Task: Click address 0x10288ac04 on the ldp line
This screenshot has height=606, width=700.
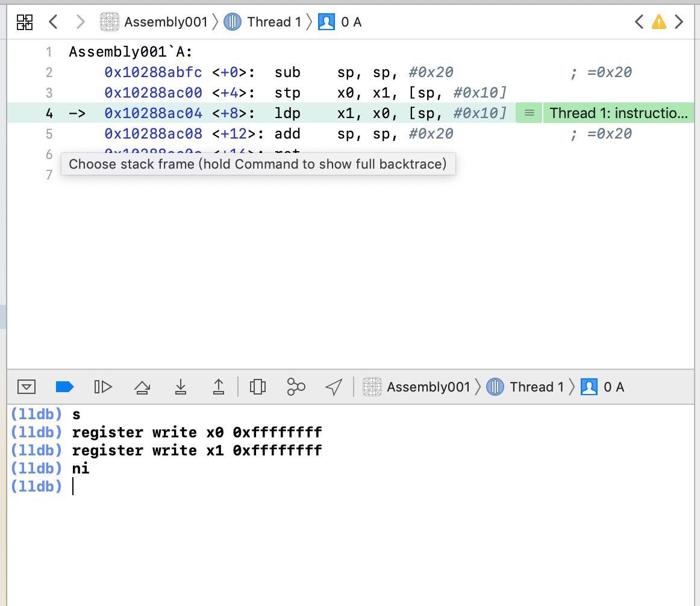Action: point(153,113)
